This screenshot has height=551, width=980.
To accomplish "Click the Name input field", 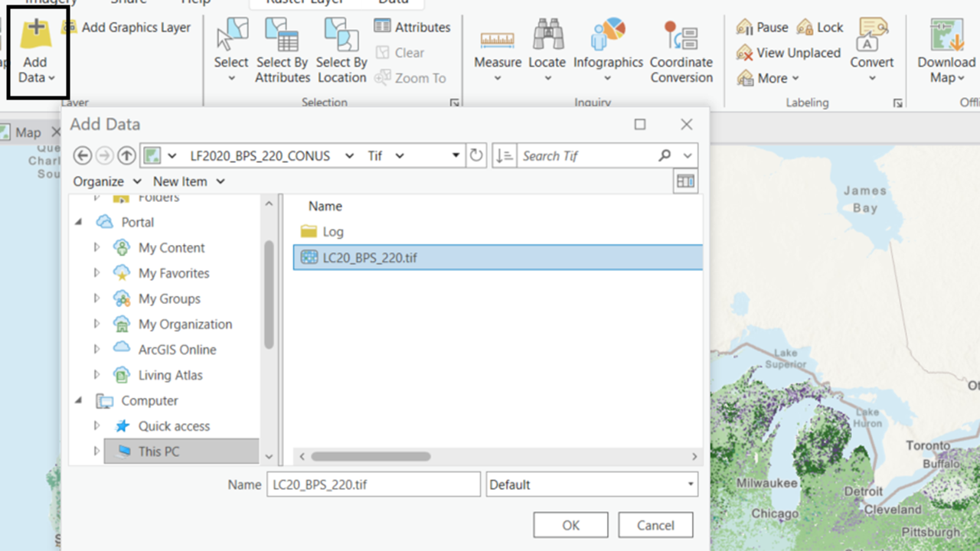I will coord(373,484).
